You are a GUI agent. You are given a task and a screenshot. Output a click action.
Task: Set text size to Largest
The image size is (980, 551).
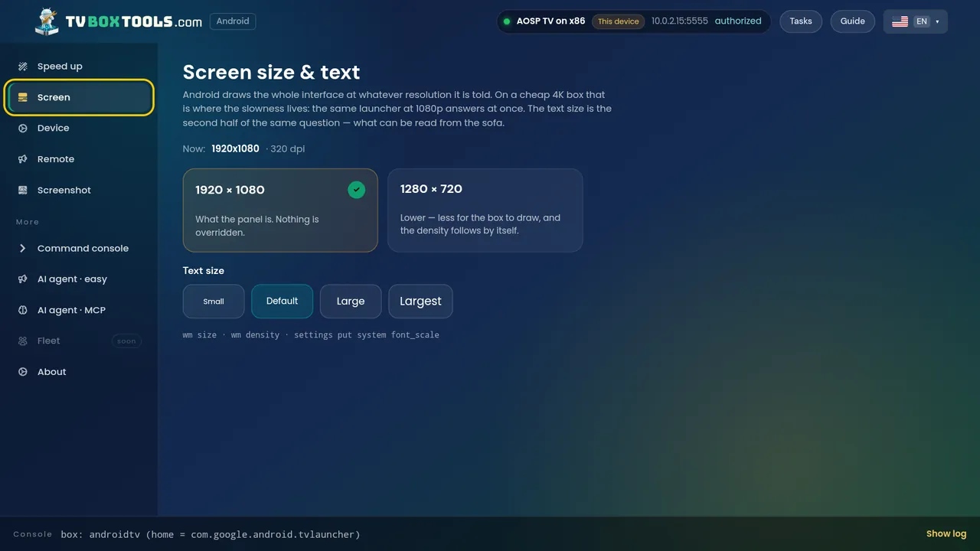(x=420, y=302)
